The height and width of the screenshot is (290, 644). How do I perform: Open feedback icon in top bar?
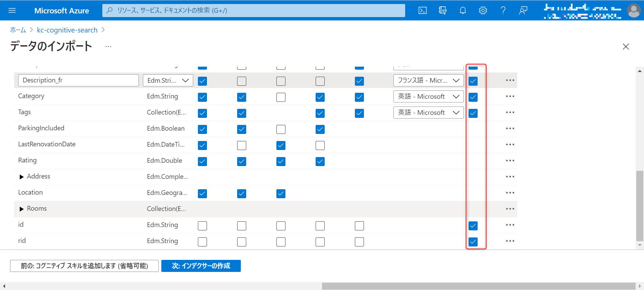pos(523,10)
